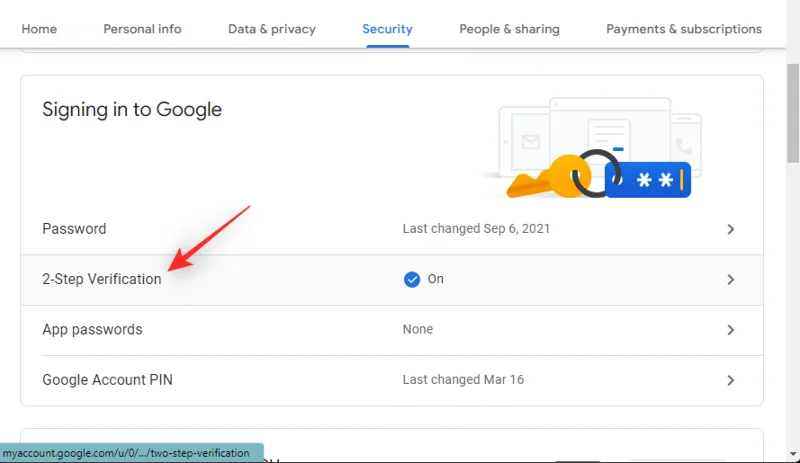Screen dimensions: 800x463
Task: Open the Password setting row
Action: coord(392,229)
